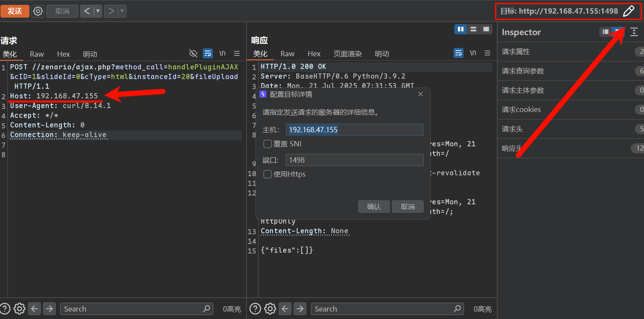Click the 端口 port input field
The height and width of the screenshot is (319, 644).
[x=354, y=160]
